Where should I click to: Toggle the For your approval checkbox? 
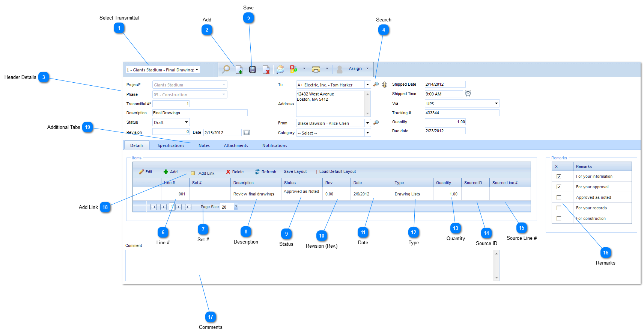pos(559,187)
